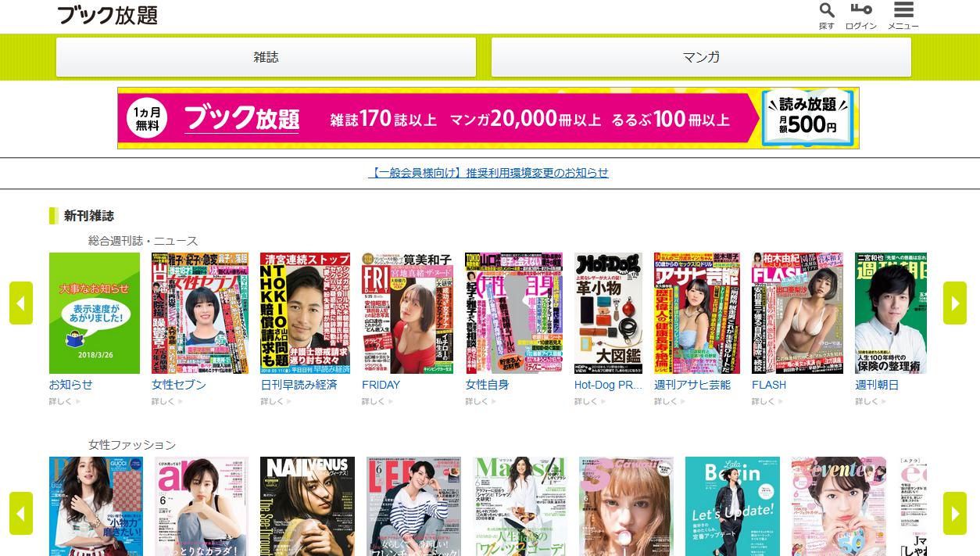Open the 女性セブン magazine cover
The image size is (980, 556).
(x=200, y=313)
